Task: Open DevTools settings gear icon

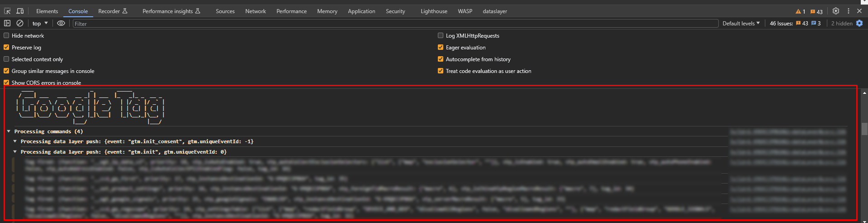Action: pos(836,11)
